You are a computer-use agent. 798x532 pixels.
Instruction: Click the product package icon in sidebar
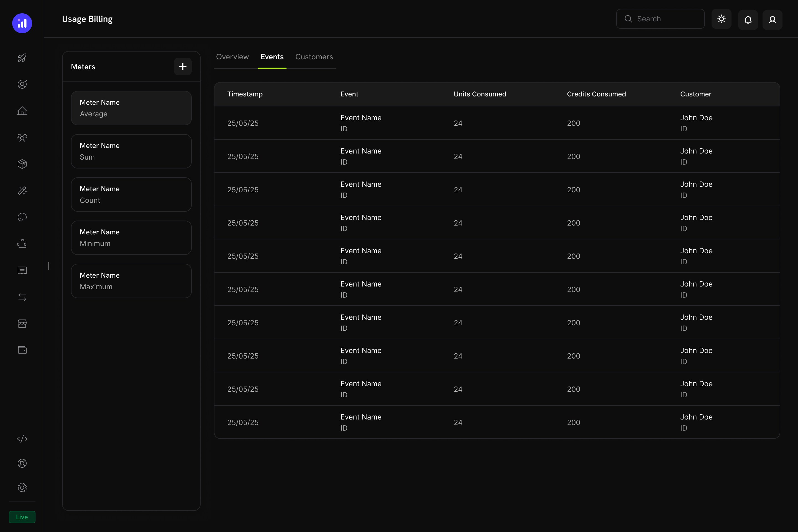pos(22,164)
